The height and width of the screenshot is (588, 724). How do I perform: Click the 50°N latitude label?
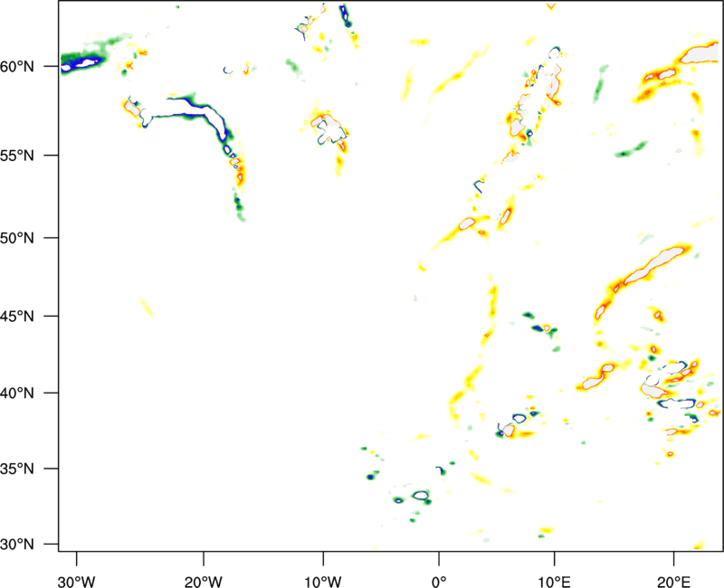(x=17, y=238)
